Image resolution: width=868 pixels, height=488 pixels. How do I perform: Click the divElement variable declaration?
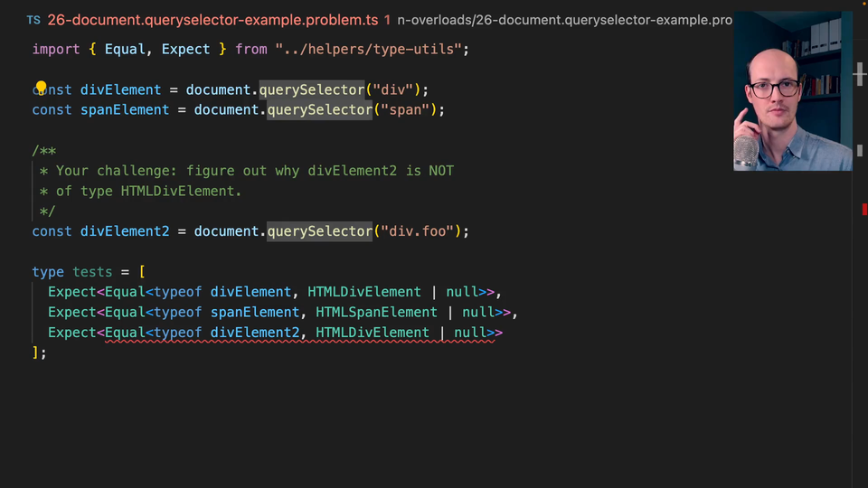click(120, 89)
